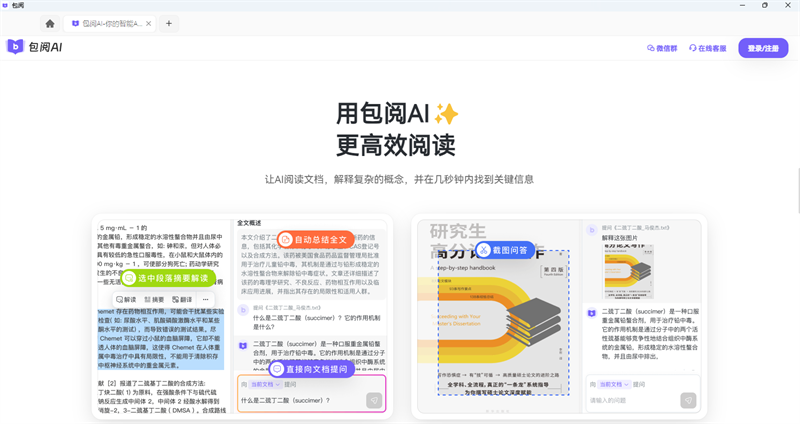Open the 微信群 link
The height and width of the screenshot is (424, 800).
(662, 48)
